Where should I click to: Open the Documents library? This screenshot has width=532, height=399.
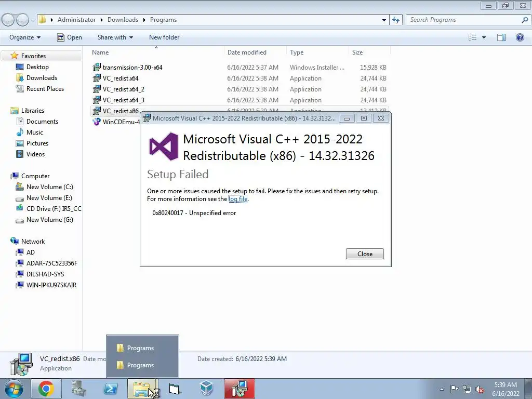(x=42, y=121)
